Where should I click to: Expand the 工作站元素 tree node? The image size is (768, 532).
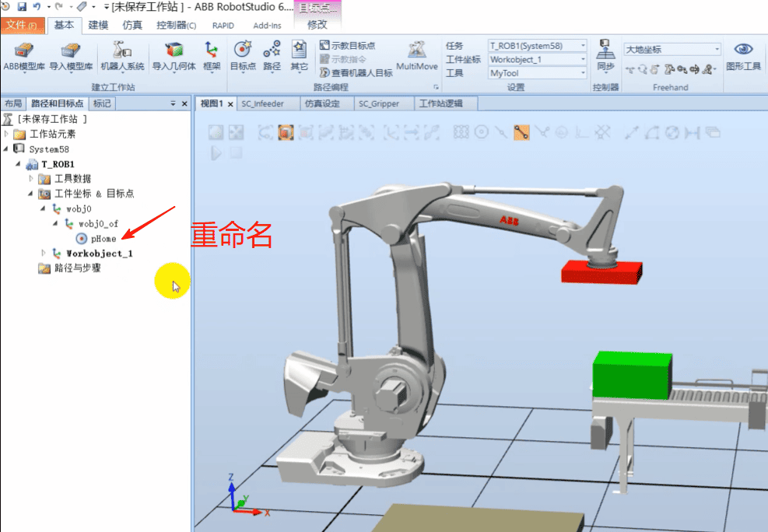pyautogui.click(x=6, y=133)
